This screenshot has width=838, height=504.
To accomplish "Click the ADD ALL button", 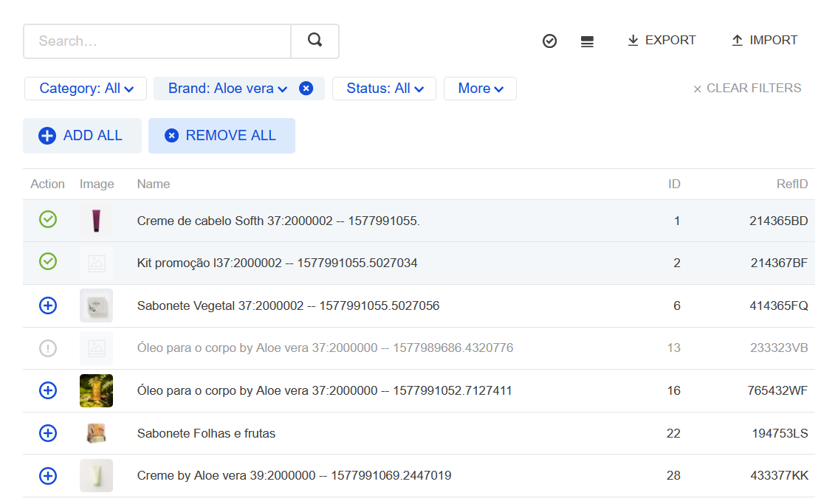I will pyautogui.click(x=82, y=135).
